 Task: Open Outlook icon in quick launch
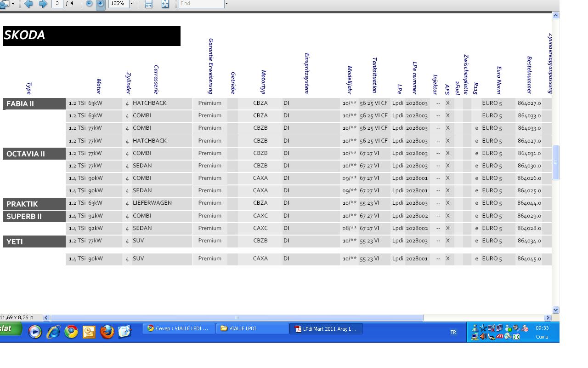point(89,332)
